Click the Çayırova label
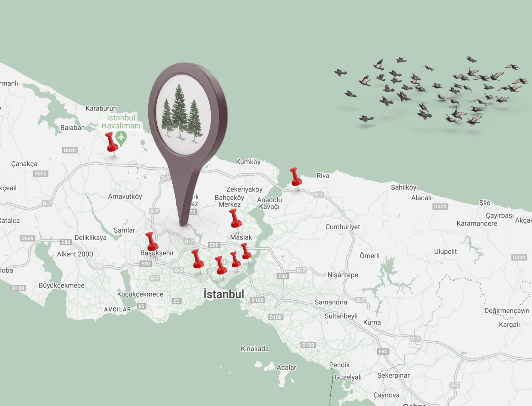The height and width of the screenshot is (406, 532). [x=386, y=395]
